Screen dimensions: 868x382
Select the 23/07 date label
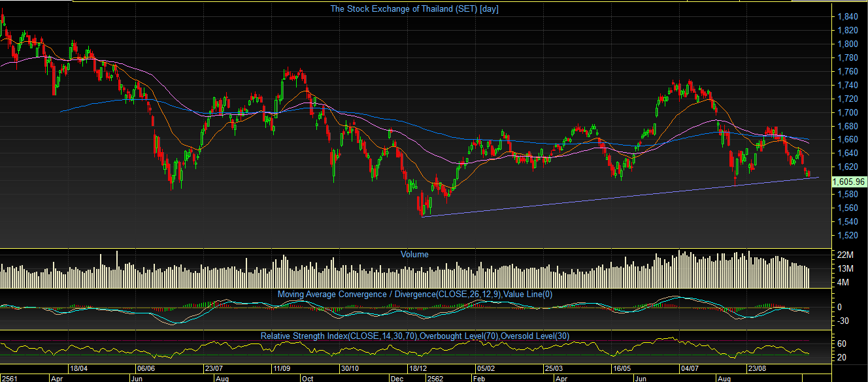click(x=214, y=369)
